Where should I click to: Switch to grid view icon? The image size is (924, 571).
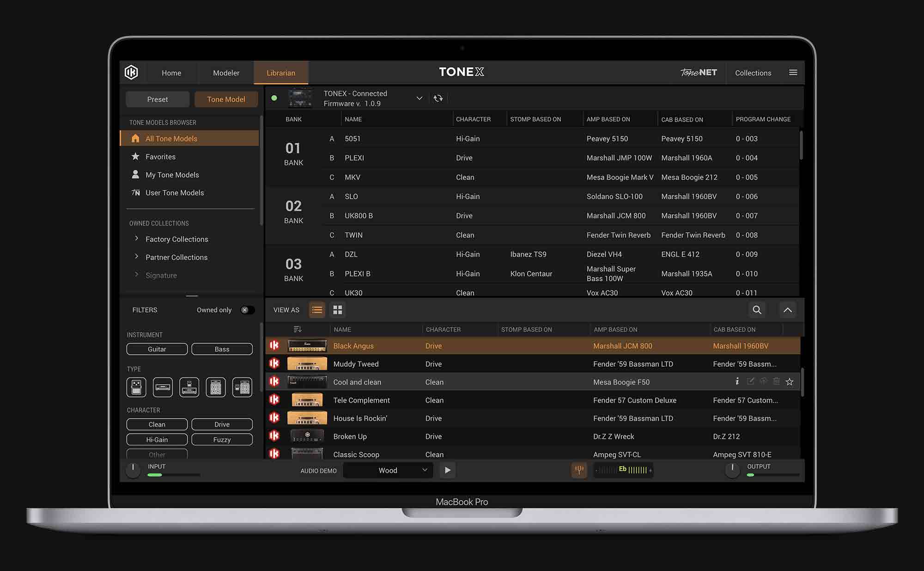tap(338, 310)
